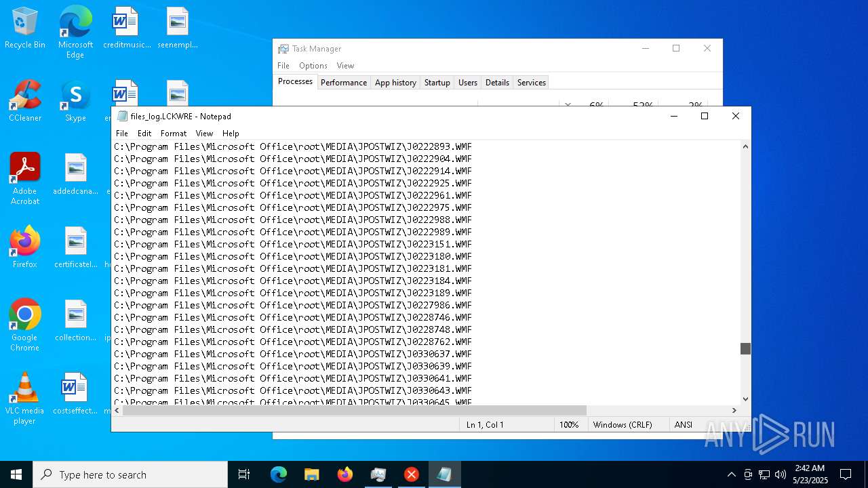Image resolution: width=868 pixels, height=488 pixels.
Task: Click the taskbar search box
Action: [130, 474]
